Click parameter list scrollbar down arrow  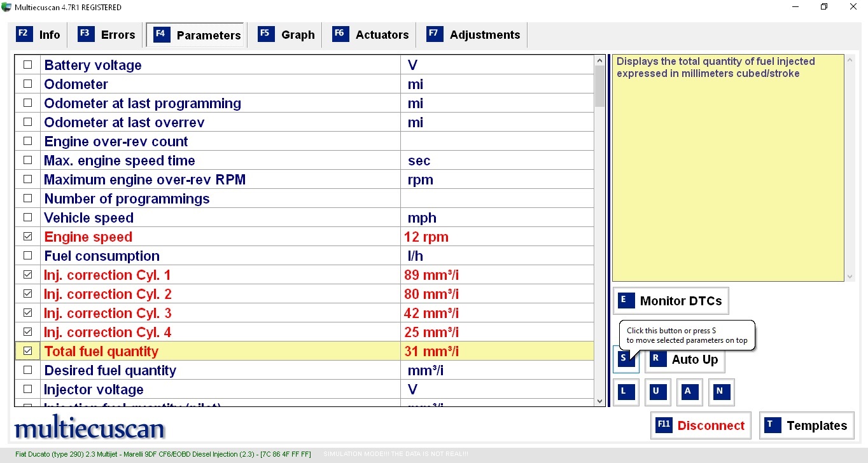(599, 401)
